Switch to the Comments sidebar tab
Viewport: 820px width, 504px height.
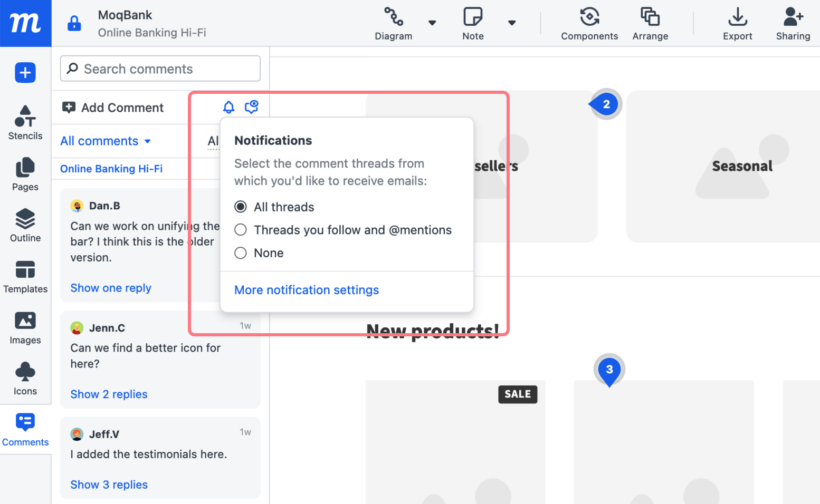click(x=25, y=429)
